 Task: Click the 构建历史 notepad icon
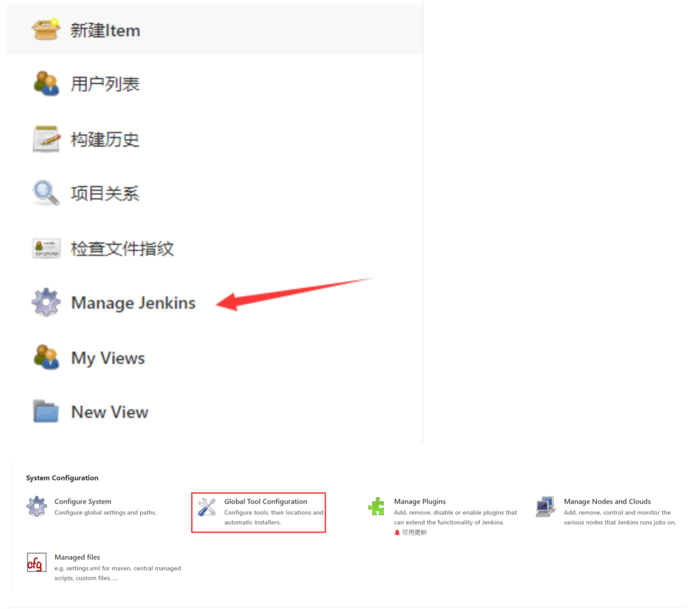[x=46, y=139]
